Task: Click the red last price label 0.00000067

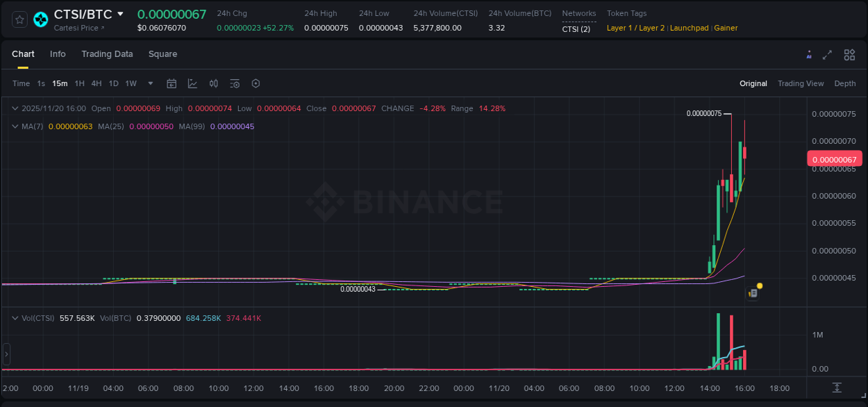Action: (834, 158)
